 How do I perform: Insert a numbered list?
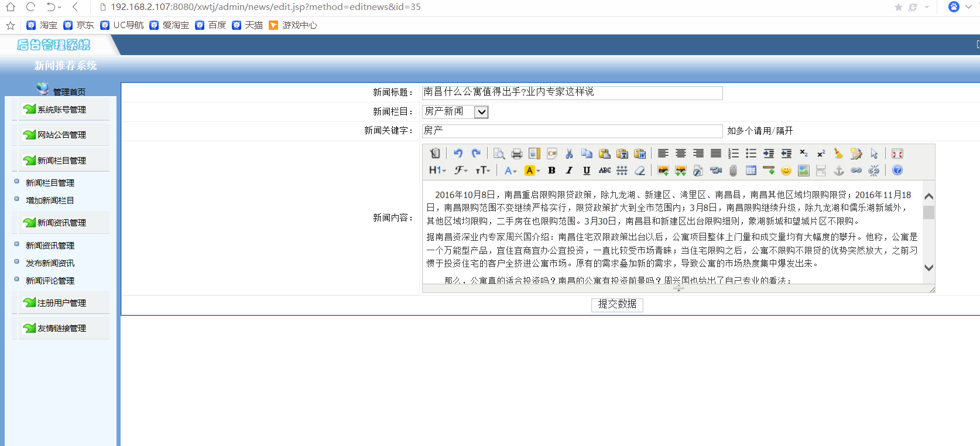point(733,154)
